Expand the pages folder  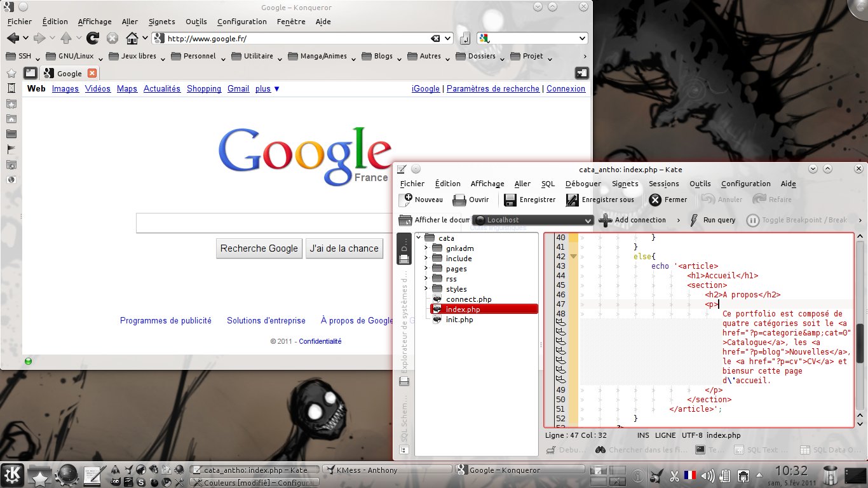pos(426,269)
